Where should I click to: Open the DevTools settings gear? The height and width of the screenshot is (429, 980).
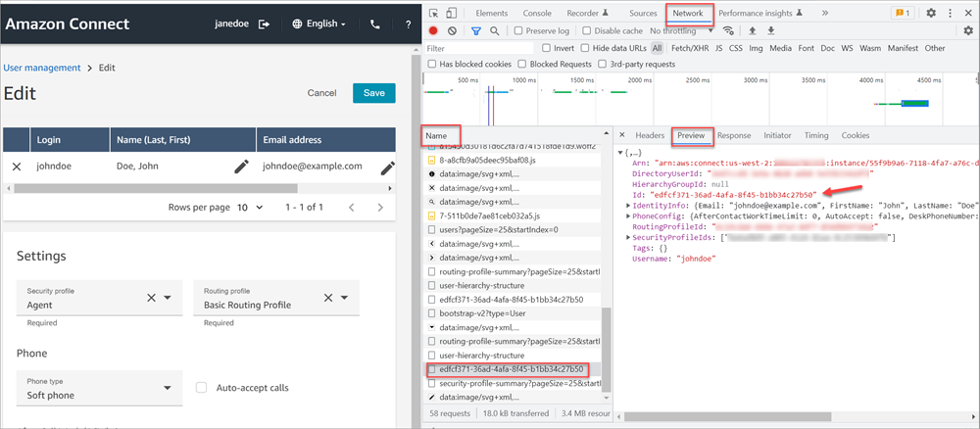tap(931, 14)
